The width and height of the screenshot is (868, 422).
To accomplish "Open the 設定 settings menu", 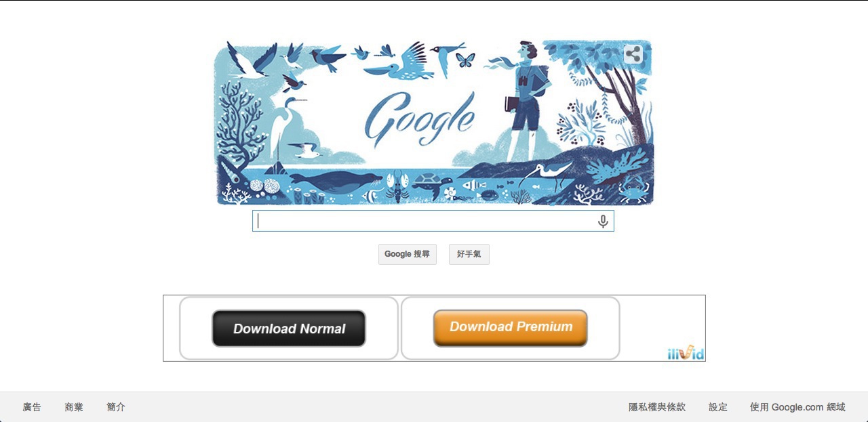I will 718,407.
